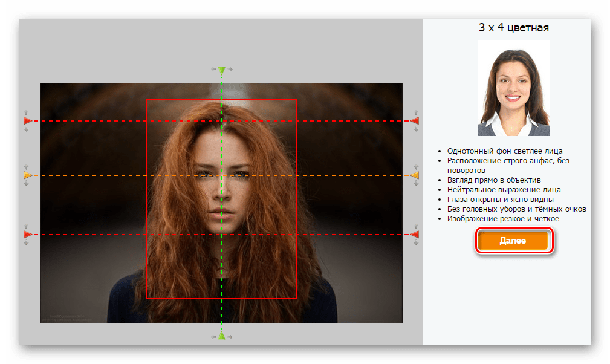This screenshot has height=364, width=610.
Task: Move left eye-line marker down one step
Action: (27, 184)
